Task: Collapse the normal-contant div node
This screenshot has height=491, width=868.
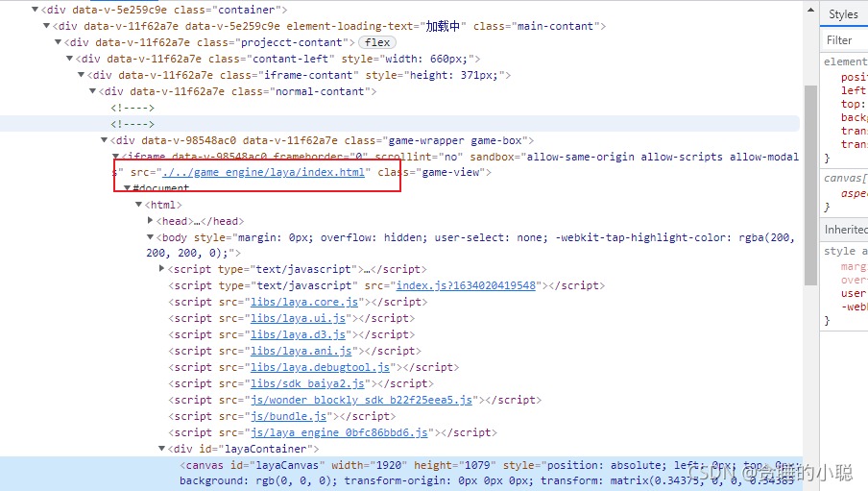Action: click(x=93, y=91)
